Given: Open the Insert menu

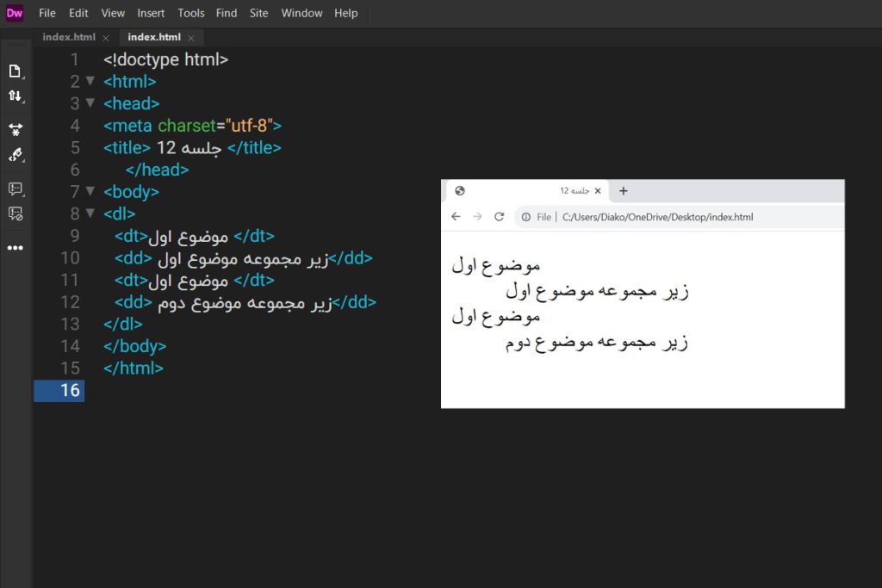Looking at the screenshot, I should click(151, 13).
